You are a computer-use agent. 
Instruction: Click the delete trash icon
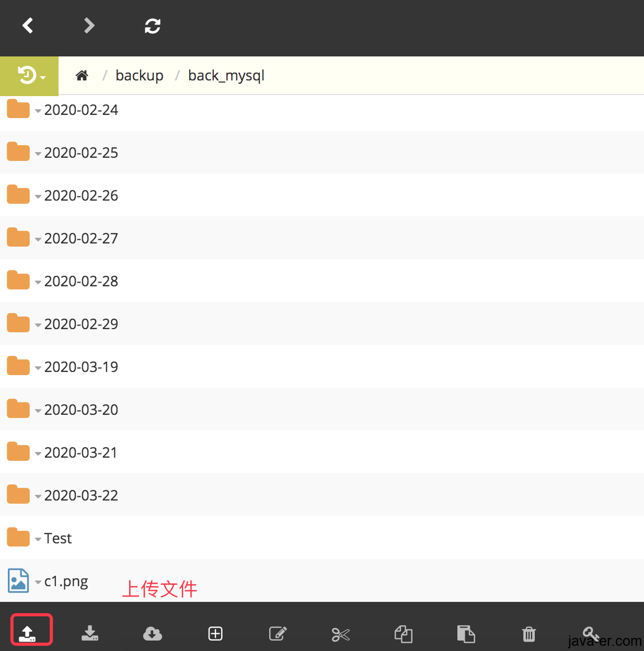coord(528,634)
